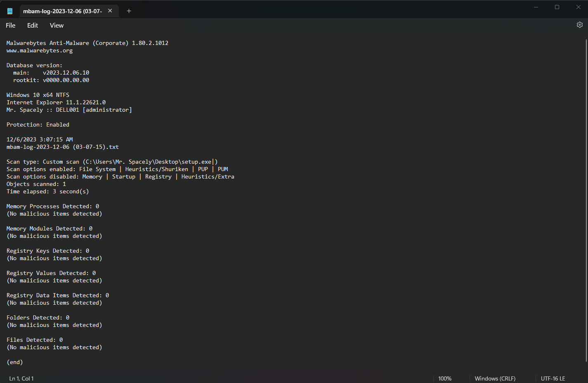Click the 'Malwarebytes Anti-Malware (Corporate)' header line
Image resolution: width=588 pixels, height=383 pixels.
(x=87, y=43)
